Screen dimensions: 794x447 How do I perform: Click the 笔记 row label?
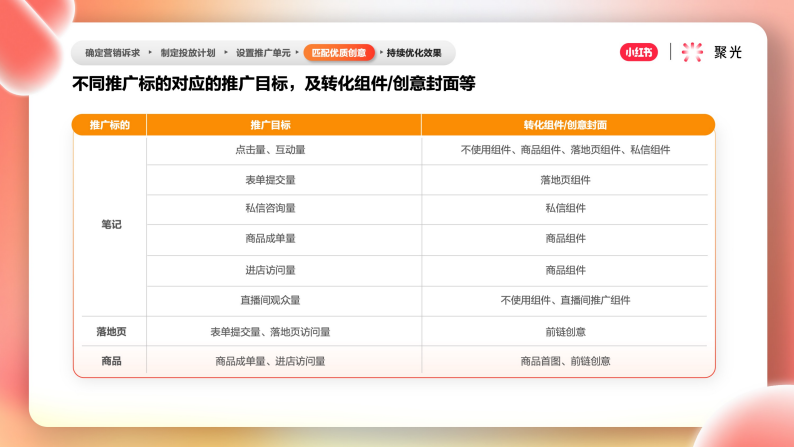coord(111,224)
